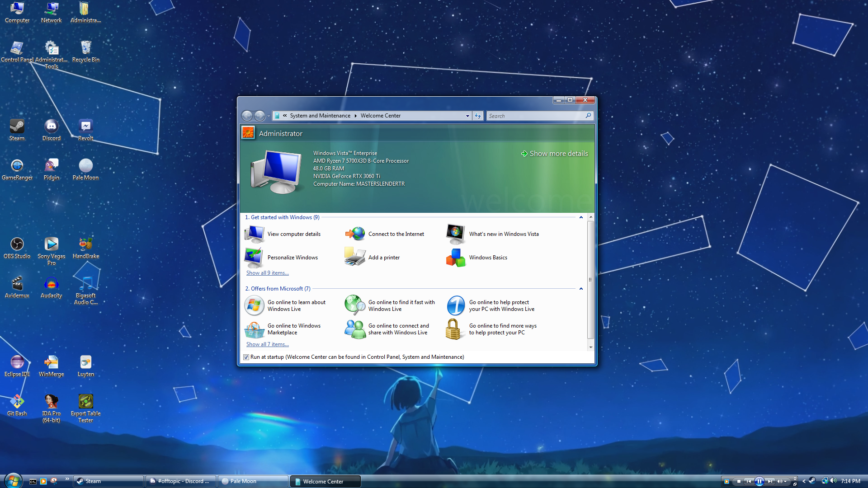Open the Windows Start orb
The image size is (868, 488).
tap(13, 480)
